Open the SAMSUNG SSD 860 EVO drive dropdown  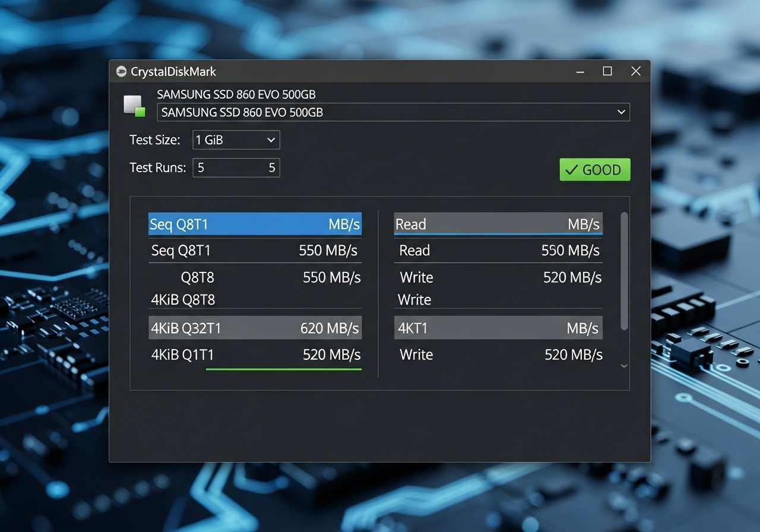(x=393, y=112)
